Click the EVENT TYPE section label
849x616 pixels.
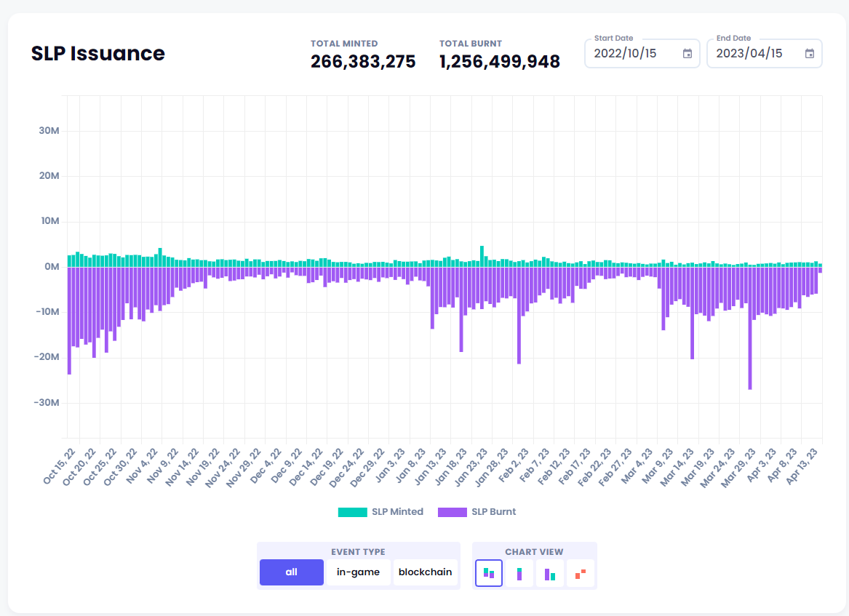click(358, 552)
